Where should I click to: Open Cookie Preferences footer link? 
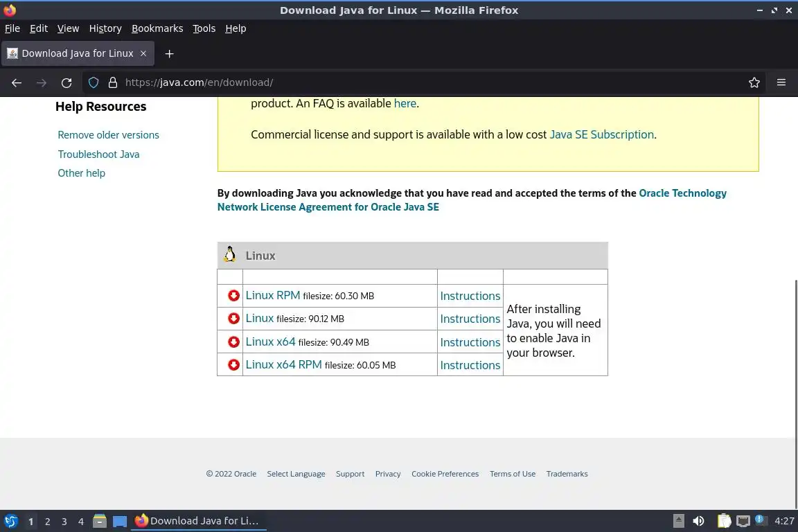point(445,473)
